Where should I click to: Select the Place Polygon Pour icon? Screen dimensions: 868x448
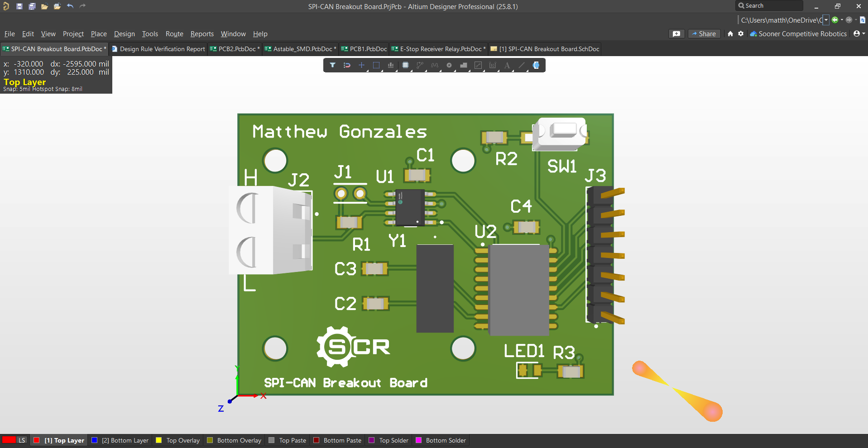(463, 65)
